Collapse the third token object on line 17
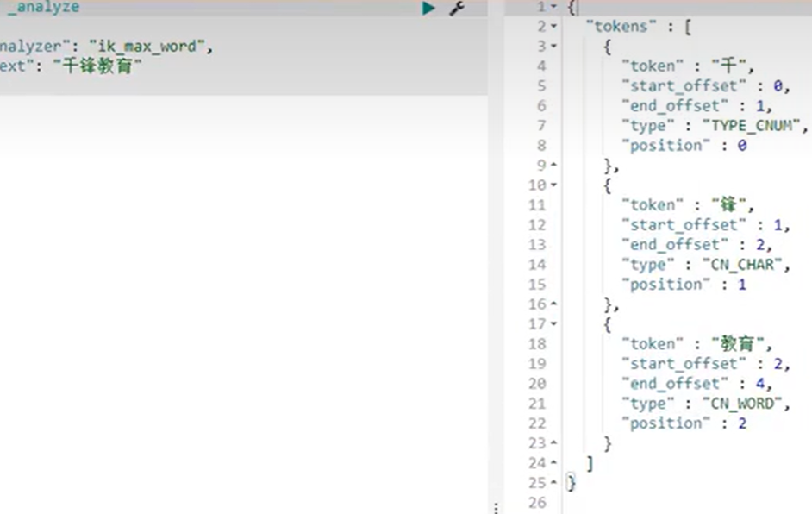This screenshot has height=514, width=812. click(553, 324)
